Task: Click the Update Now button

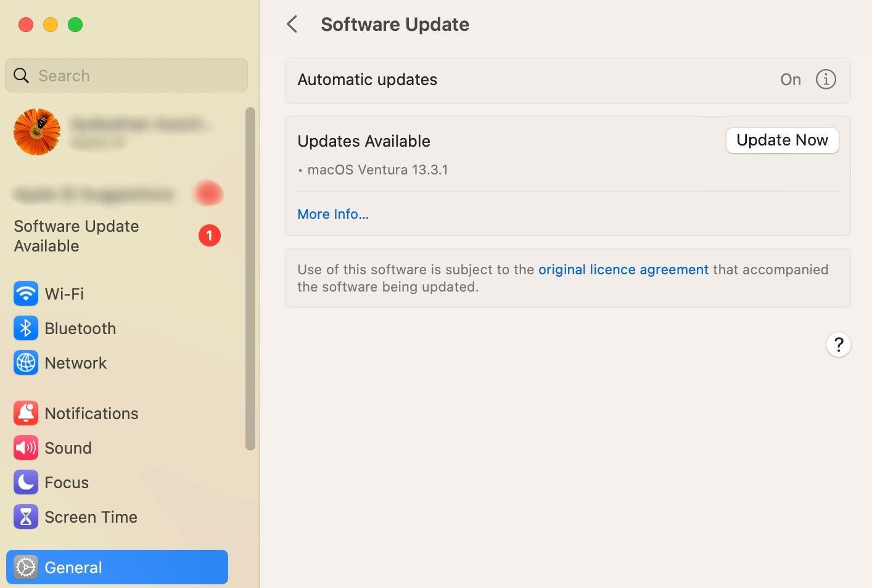Action: pyautogui.click(x=782, y=141)
